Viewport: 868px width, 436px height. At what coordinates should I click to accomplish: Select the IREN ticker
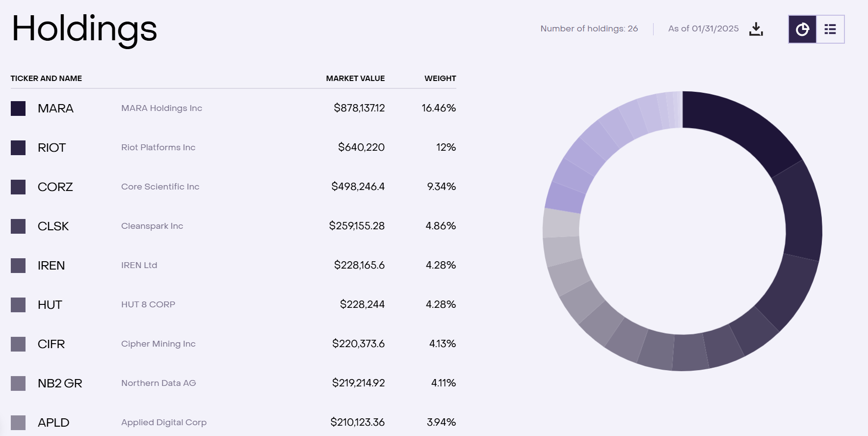point(51,266)
